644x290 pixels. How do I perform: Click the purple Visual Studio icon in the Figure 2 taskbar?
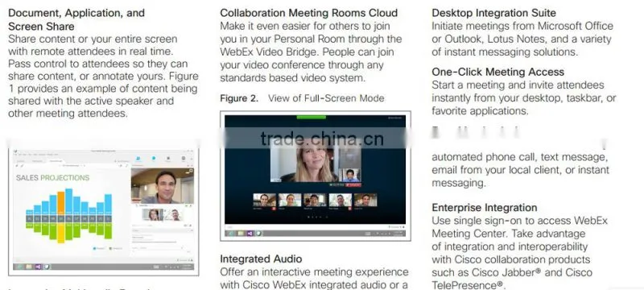[x=250, y=234]
